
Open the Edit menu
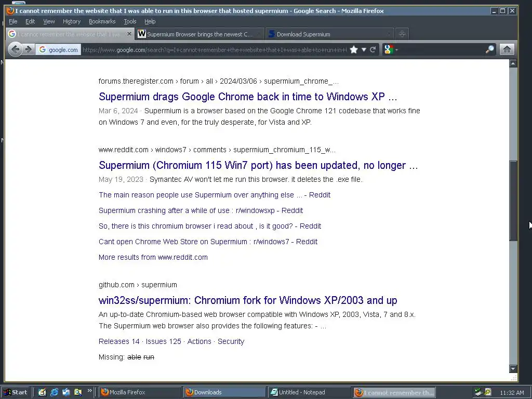coord(30,21)
